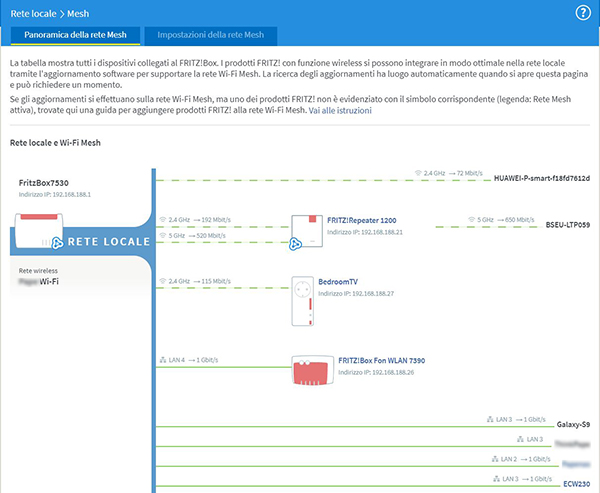Click the RETE LOCALE label

(109, 242)
